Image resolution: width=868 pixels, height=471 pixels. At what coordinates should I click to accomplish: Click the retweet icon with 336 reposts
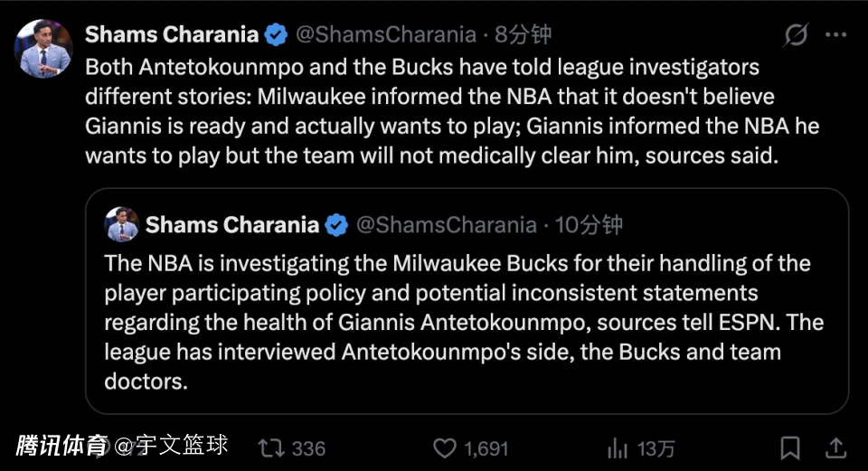[x=269, y=447]
